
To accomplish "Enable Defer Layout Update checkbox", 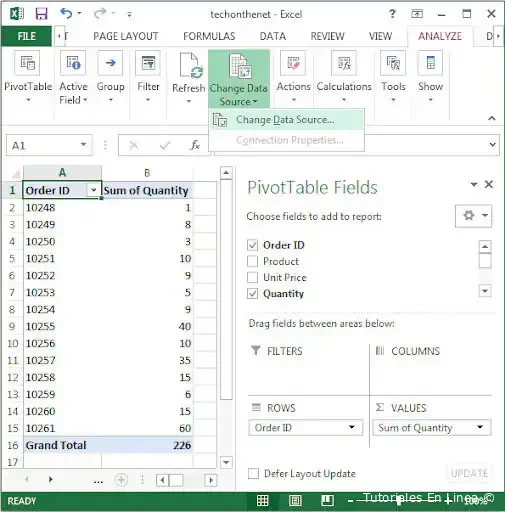I will pyautogui.click(x=253, y=473).
